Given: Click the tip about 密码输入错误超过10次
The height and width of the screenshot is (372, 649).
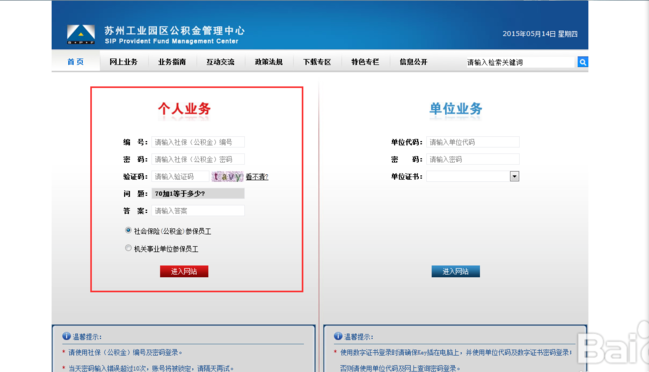Looking at the screenshot, I should click(151, 368).
